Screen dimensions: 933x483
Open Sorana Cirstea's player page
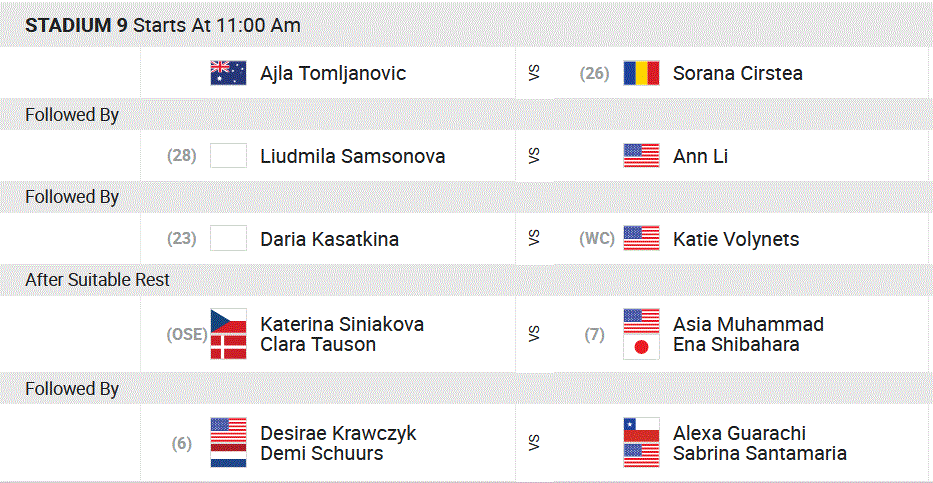click(737, 74)
